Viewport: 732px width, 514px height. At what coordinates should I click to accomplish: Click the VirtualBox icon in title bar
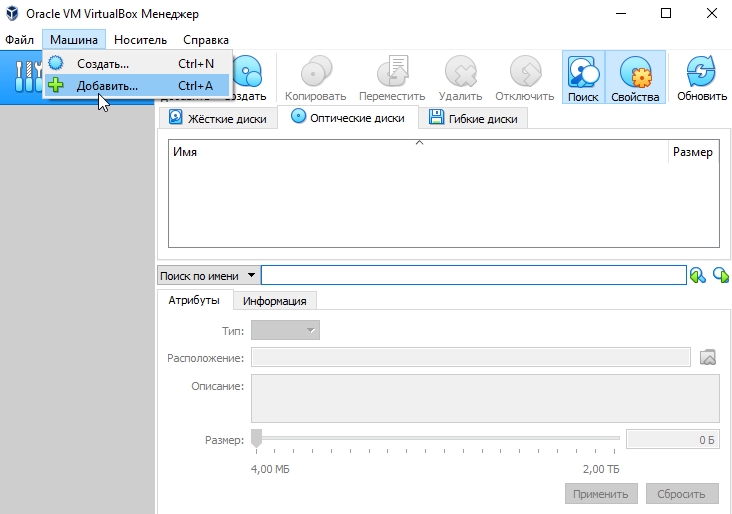pyautogui.click(x=12, y=14)
